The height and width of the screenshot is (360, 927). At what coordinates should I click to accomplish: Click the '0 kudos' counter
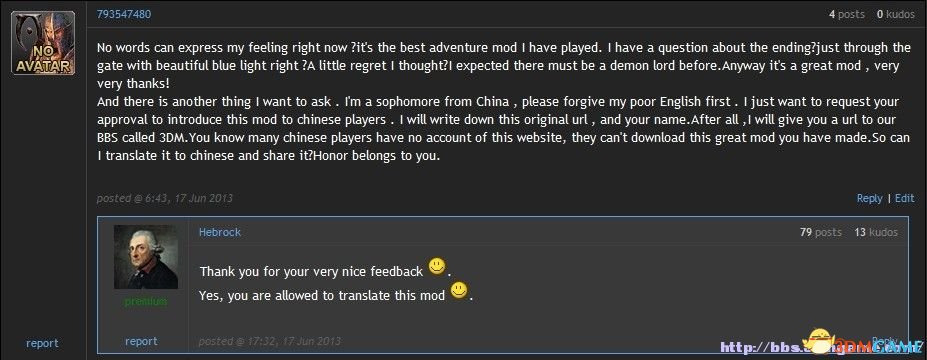click(896, 14)
